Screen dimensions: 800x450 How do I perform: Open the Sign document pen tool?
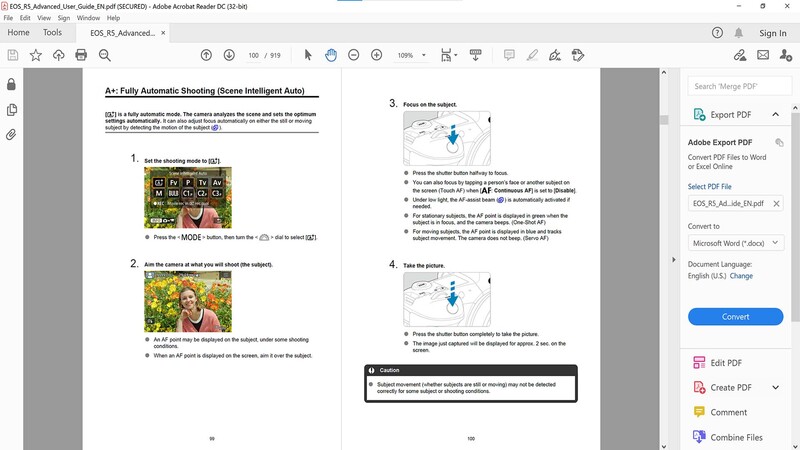pos(555,55)
